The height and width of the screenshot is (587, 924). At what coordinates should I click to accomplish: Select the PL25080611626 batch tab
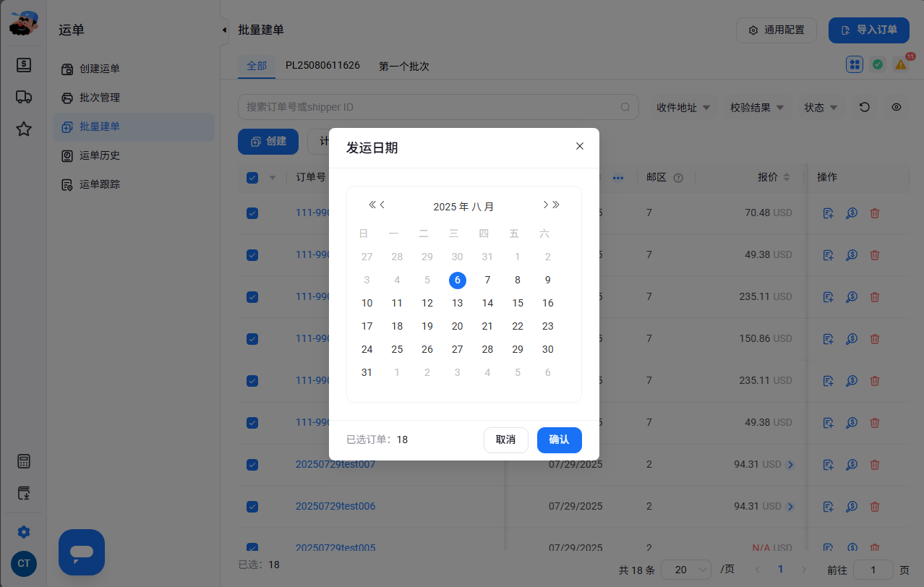coord(322,65)
